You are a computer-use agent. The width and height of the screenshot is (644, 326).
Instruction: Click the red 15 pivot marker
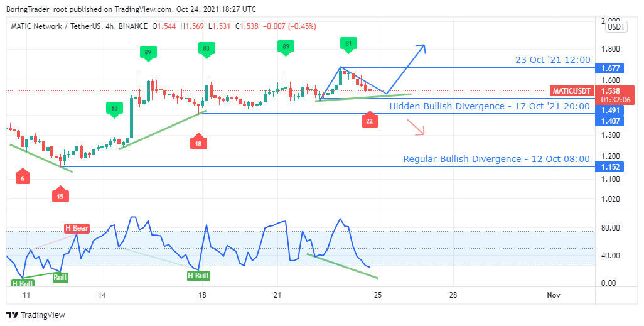point(60,195)
